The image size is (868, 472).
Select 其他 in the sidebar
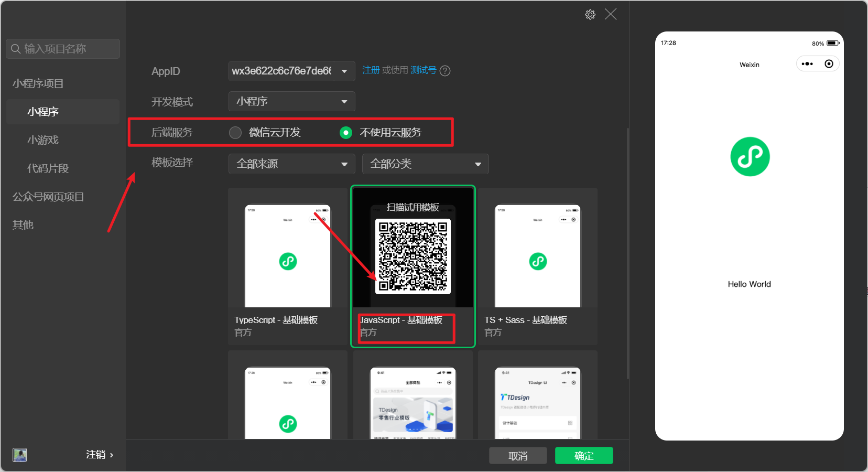[23, 225]
